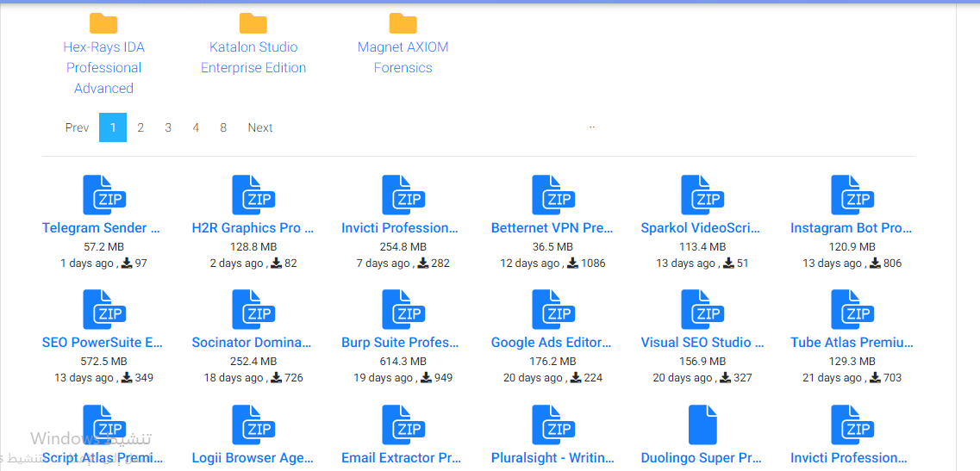
Task: Open the Socinator Dominator file link
Action: (x=253, y=343)
